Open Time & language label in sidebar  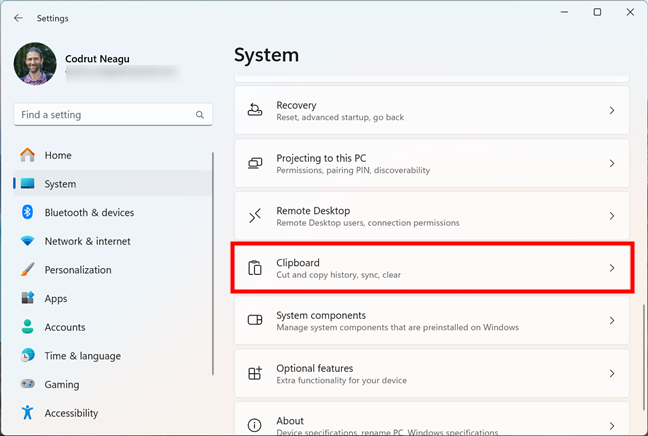click(x=83, y=356)
